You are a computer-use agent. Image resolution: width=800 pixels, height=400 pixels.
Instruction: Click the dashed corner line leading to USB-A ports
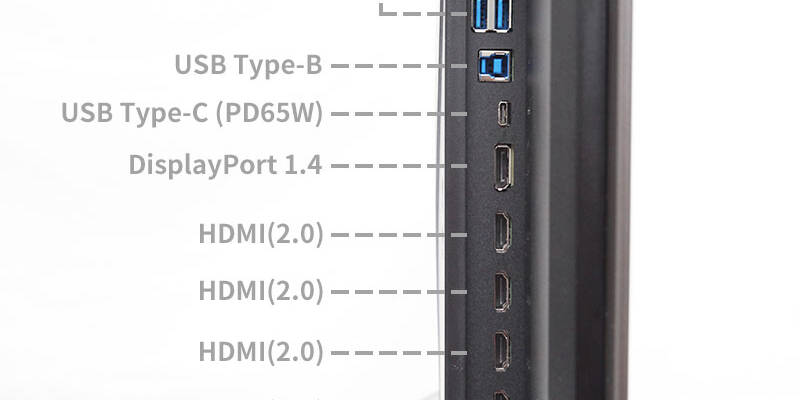pyautogui.click(x=422, y=10)
